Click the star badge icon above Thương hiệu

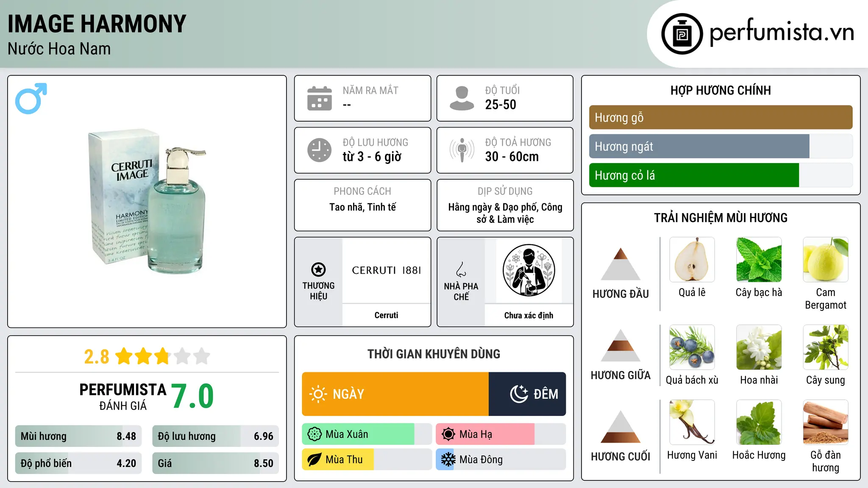[318, 269]
